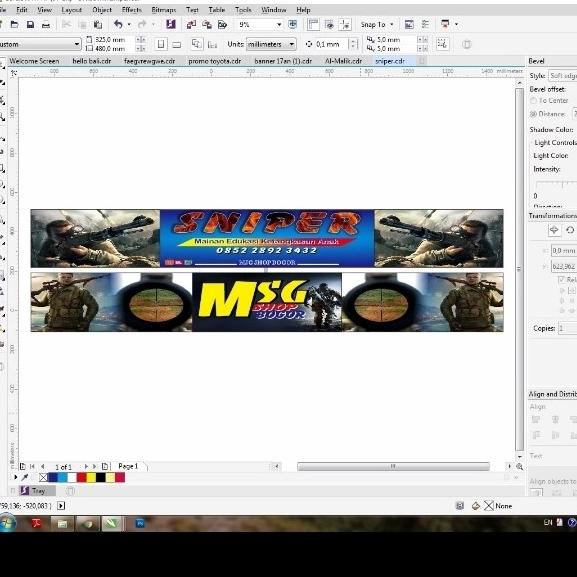Image resolution: width=577 pixels, height=577 pixels.
Task: Open the page size preset dropdown
Action: tap(77, 45)
